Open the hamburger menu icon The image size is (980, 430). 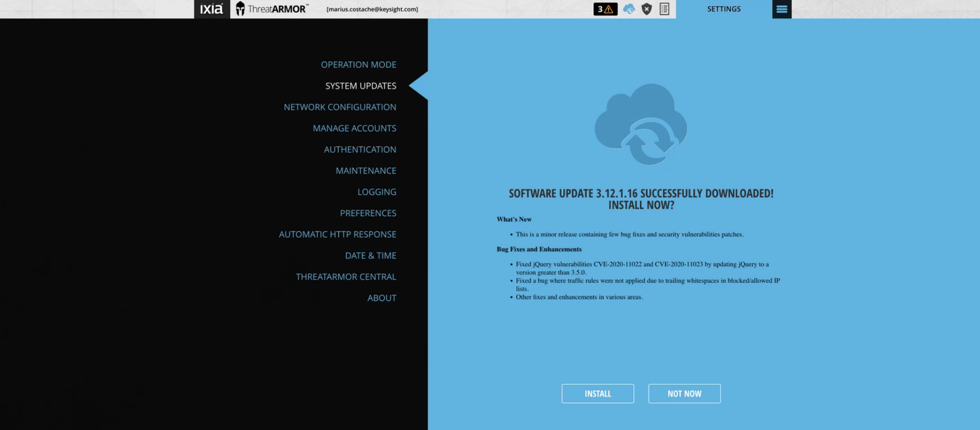pyautogui.click(x=782, y=9)
